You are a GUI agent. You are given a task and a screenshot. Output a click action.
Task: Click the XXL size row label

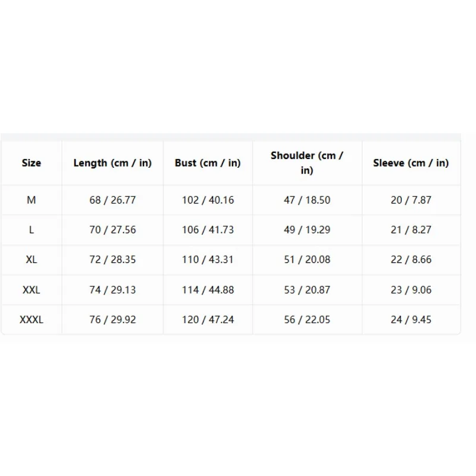32,290
